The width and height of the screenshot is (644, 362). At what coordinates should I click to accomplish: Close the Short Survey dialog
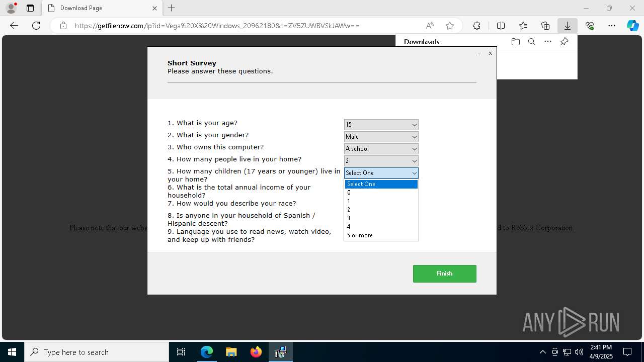pyautogui.click(x=490, y=53)
